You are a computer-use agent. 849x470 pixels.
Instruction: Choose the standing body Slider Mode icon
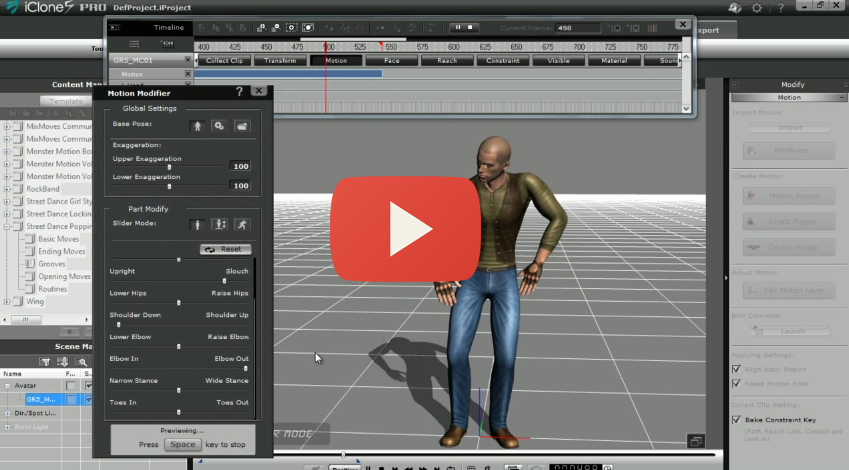pos(197,225)
